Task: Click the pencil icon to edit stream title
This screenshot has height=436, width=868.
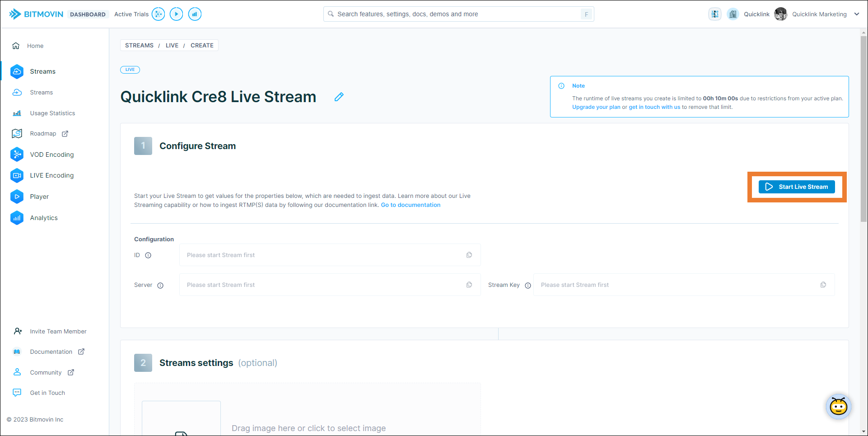Action: (339, 97)
